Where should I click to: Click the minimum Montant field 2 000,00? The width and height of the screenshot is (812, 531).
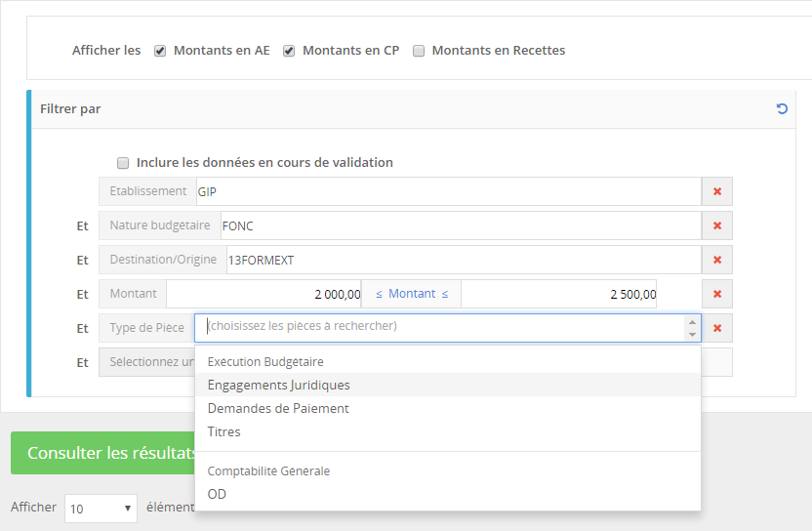[x=264, y=294]
